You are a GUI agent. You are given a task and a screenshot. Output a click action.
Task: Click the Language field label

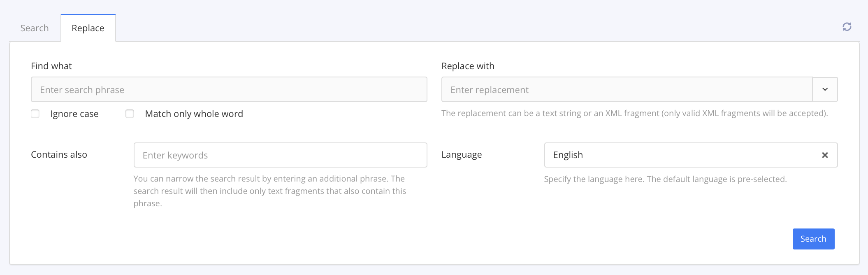pyautogui.click(x=462, y=154)
